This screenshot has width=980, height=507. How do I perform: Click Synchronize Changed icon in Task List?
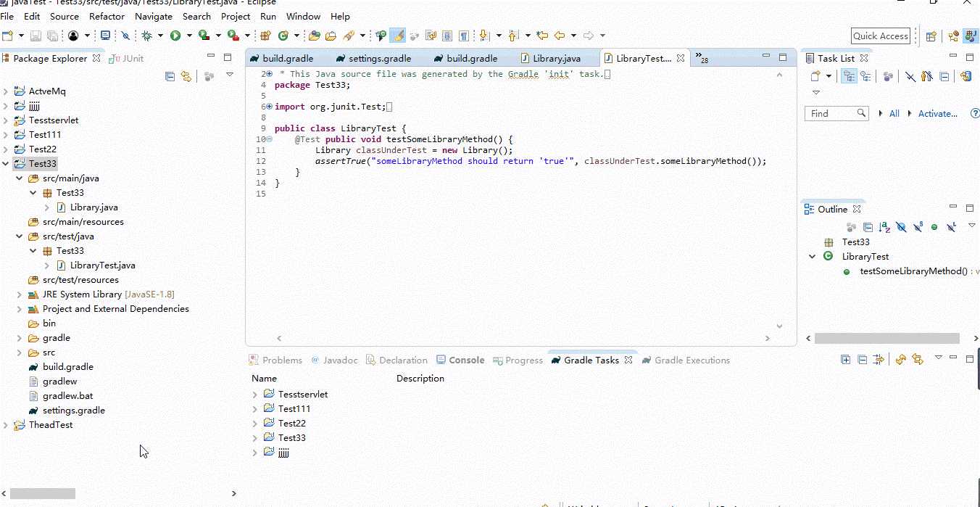966,76
